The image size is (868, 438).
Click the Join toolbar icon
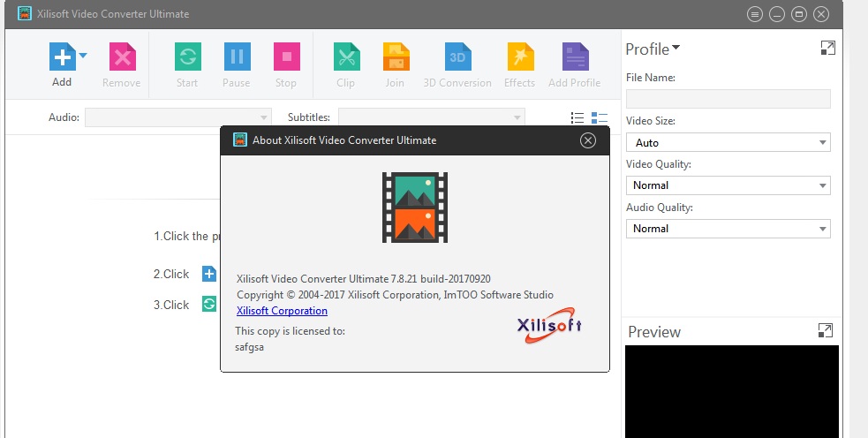[396, 57]
